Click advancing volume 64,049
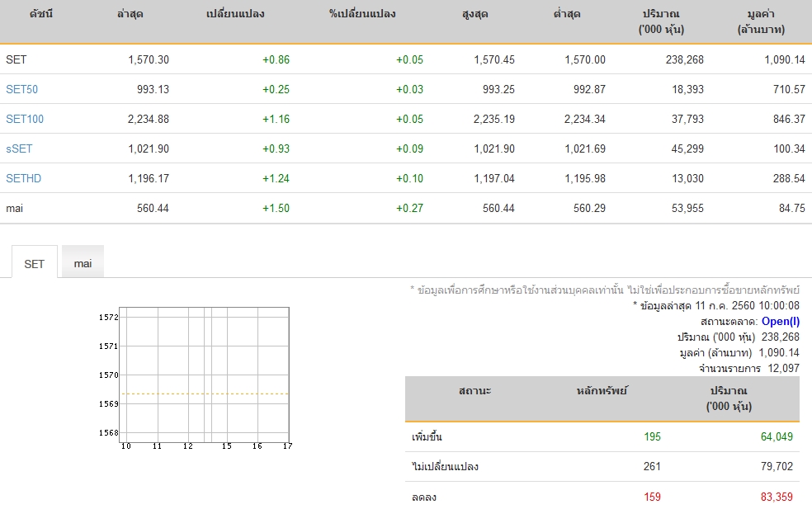Image resolution: width=812 pixels, height=509 pixels. [x=777, y=437]
